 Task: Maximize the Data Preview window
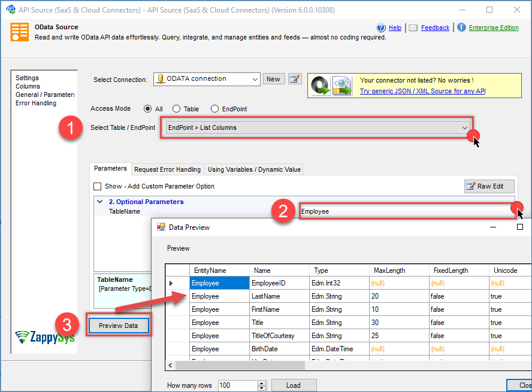519,227
